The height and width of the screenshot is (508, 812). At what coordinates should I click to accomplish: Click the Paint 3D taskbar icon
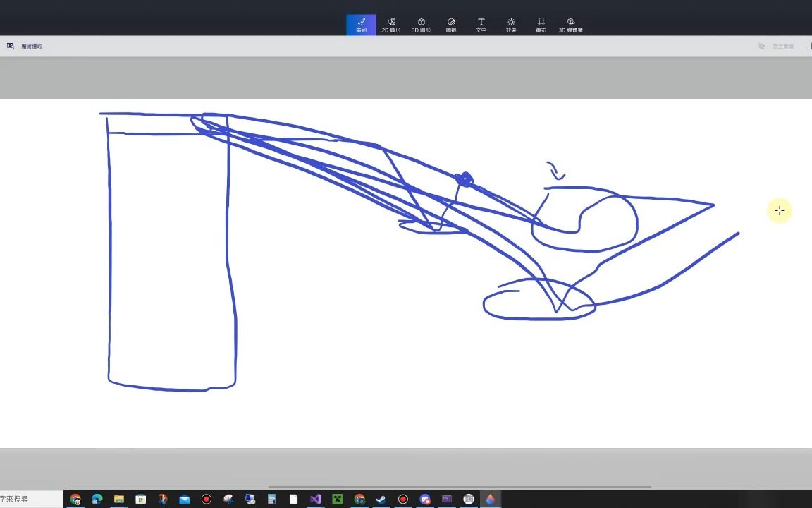coord(490,500)
